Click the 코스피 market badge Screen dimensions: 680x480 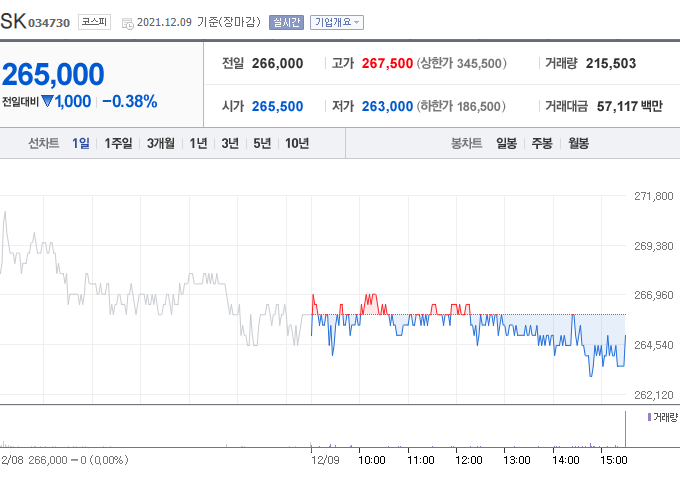[94, 22]
